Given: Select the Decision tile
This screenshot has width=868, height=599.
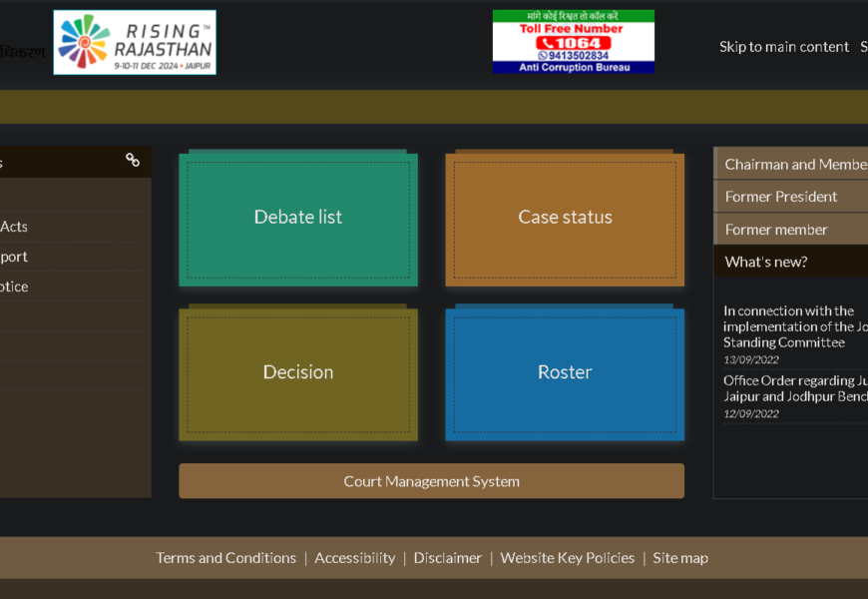Looking at the screenshot, I should pos(298,372).
